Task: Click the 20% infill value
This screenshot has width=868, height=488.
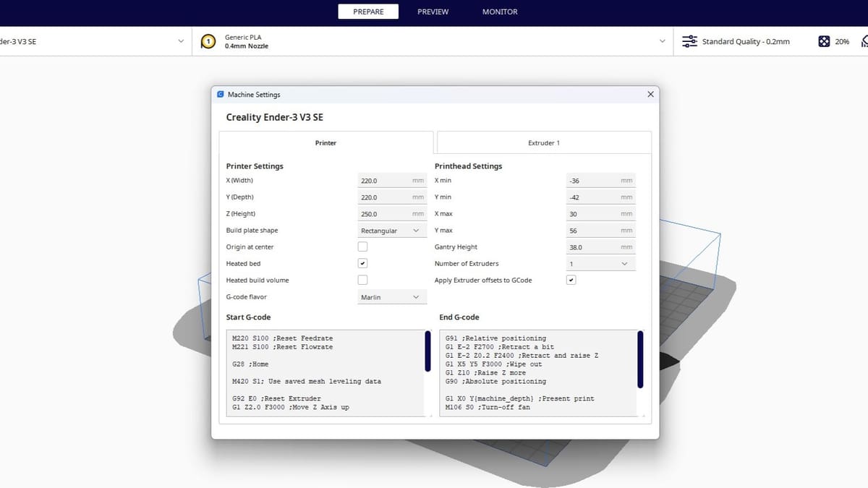Action: point(842,42)
